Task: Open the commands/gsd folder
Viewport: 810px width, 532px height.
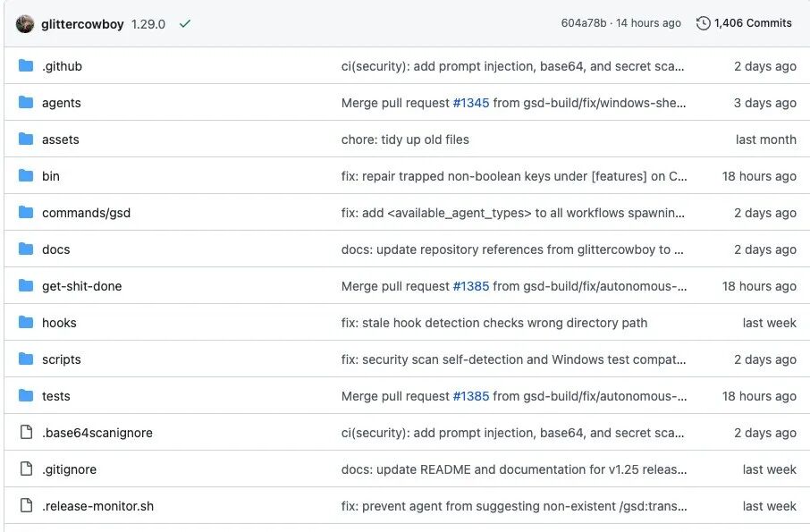Action: [x=86, y=213]
